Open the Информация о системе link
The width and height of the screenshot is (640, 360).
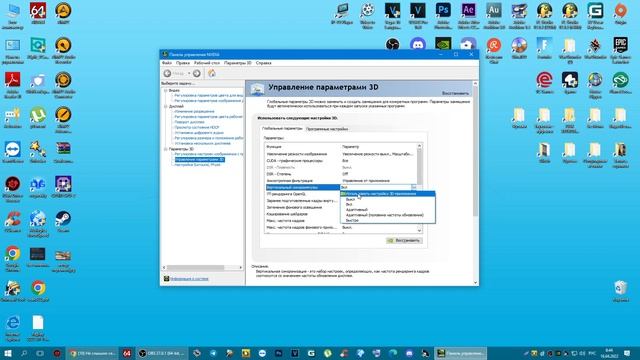coord(189,279)
